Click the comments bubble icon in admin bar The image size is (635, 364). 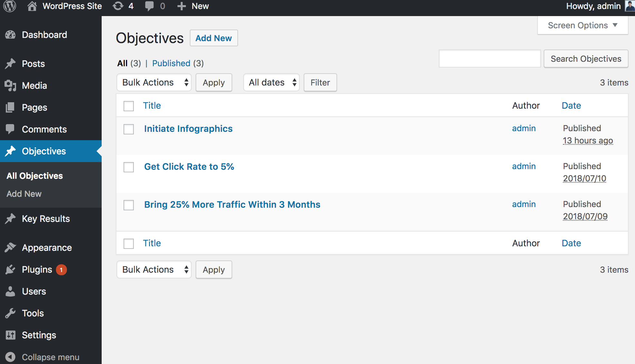(149, 6)
